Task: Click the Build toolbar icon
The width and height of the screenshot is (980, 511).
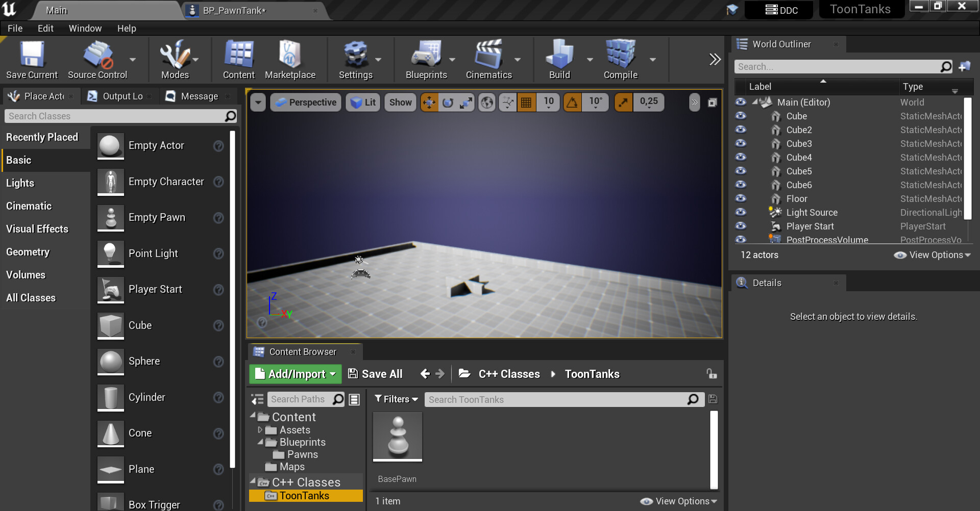Action: (559, 59)
